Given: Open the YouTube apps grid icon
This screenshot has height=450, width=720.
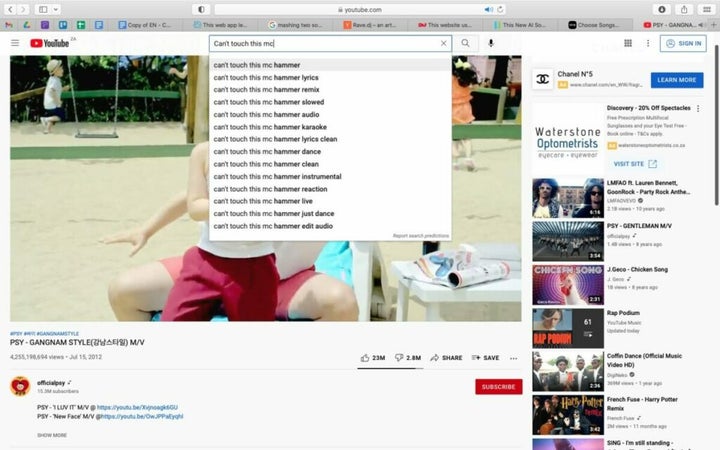Looking at the screenshot, I should [x=628, y=44].
